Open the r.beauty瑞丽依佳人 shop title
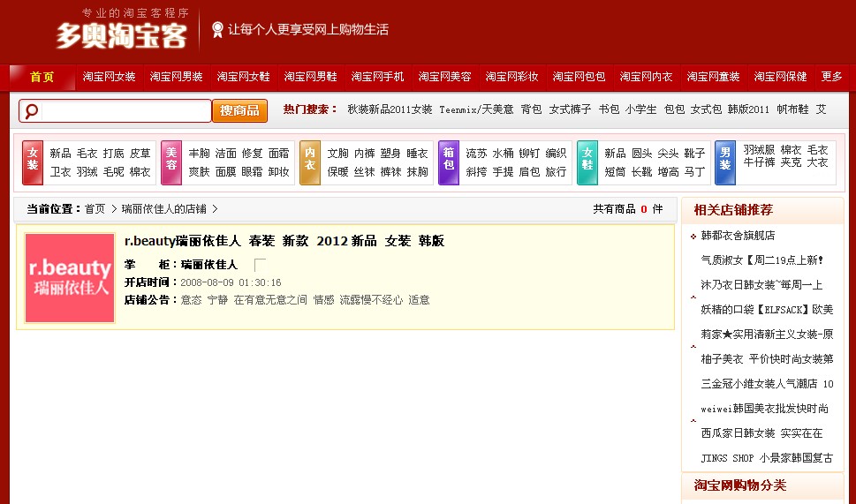Screen dimensions: 856x504 pyautogui.click(x=284, y=241)
